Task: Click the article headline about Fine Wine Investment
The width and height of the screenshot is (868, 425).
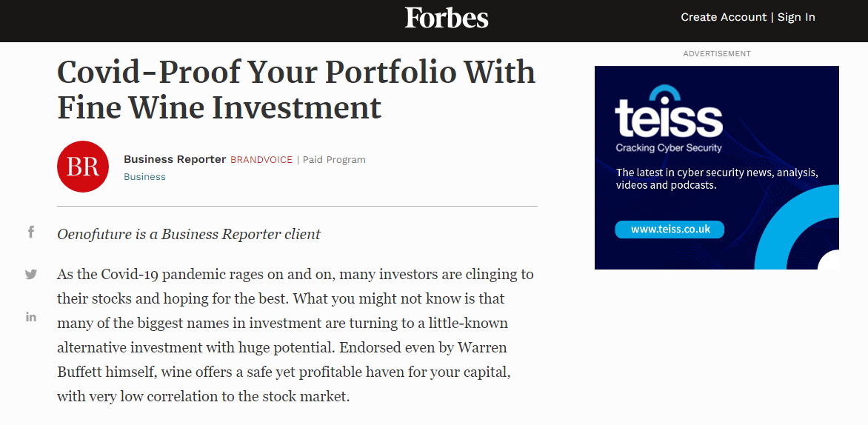Action: pyautogui.click(x=296, y=89)
